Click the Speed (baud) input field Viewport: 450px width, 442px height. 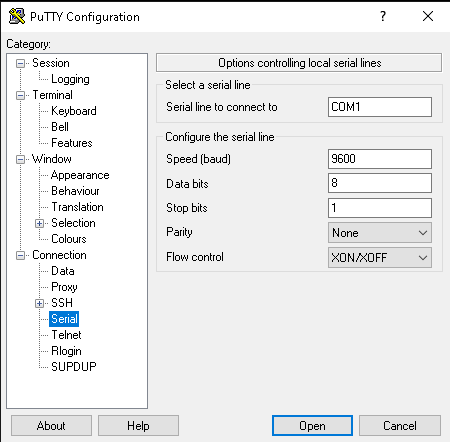point(380,159)
